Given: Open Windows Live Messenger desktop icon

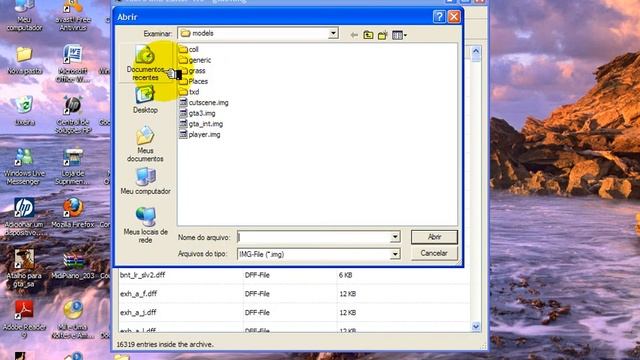Looking at the screenshot, I should click(24, 166).
